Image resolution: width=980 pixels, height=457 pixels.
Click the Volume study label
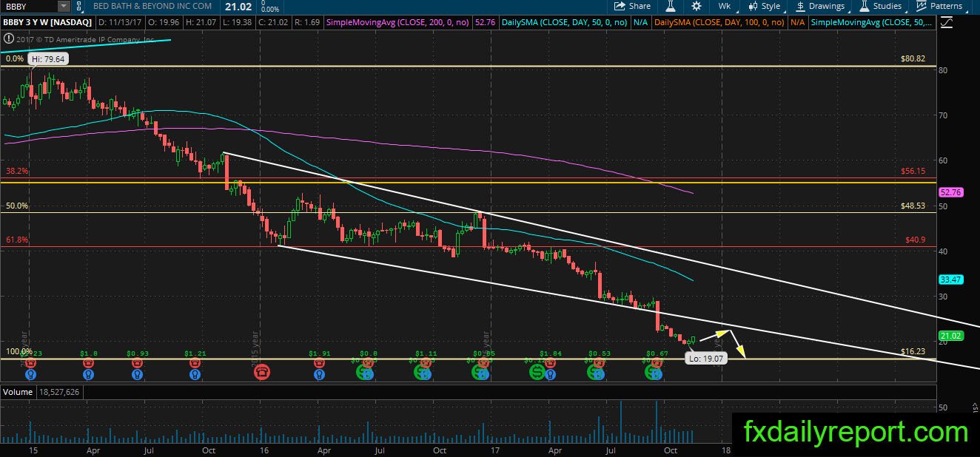click(x=18, y=390)
